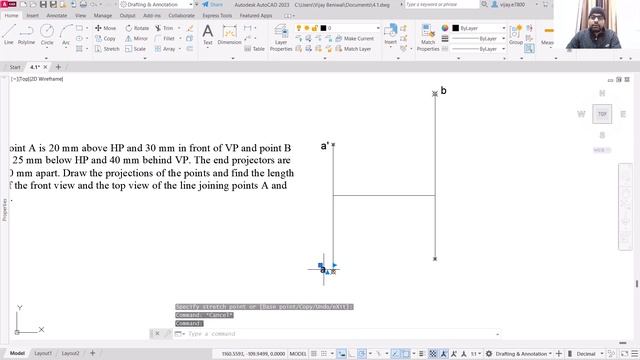
Task: Select the Polyline tool
Action: coord(26,34)
